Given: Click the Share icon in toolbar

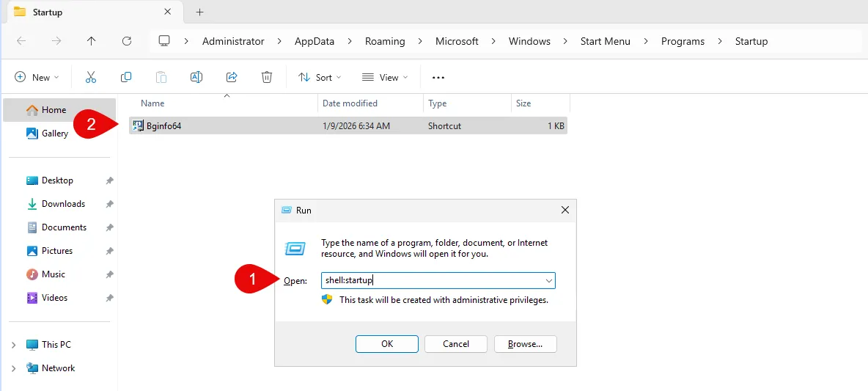Looking at the screenshot, I should point(232,77).
